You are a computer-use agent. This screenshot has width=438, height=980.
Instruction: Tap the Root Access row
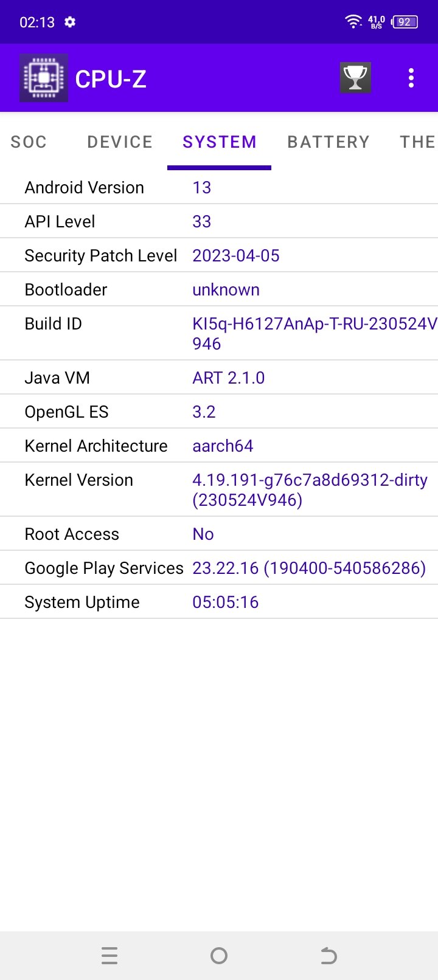pos(219,534)
